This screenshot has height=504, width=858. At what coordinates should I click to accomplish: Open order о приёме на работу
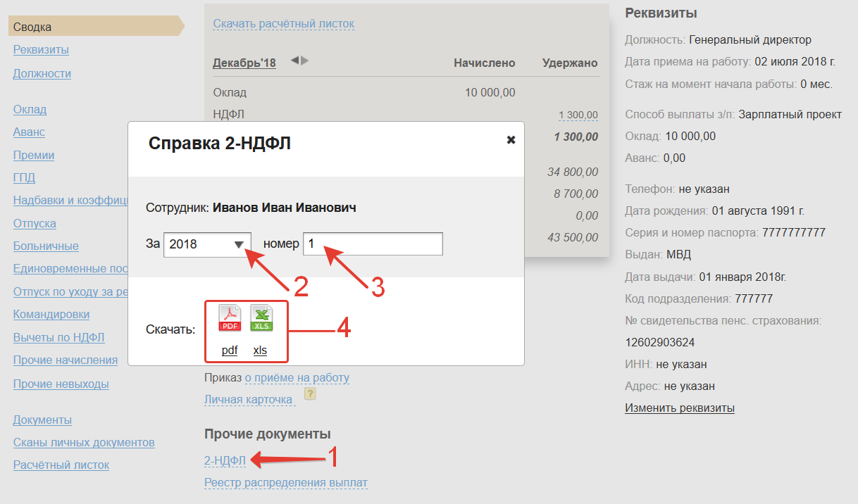pyautogui.click(x=297, y=377)
